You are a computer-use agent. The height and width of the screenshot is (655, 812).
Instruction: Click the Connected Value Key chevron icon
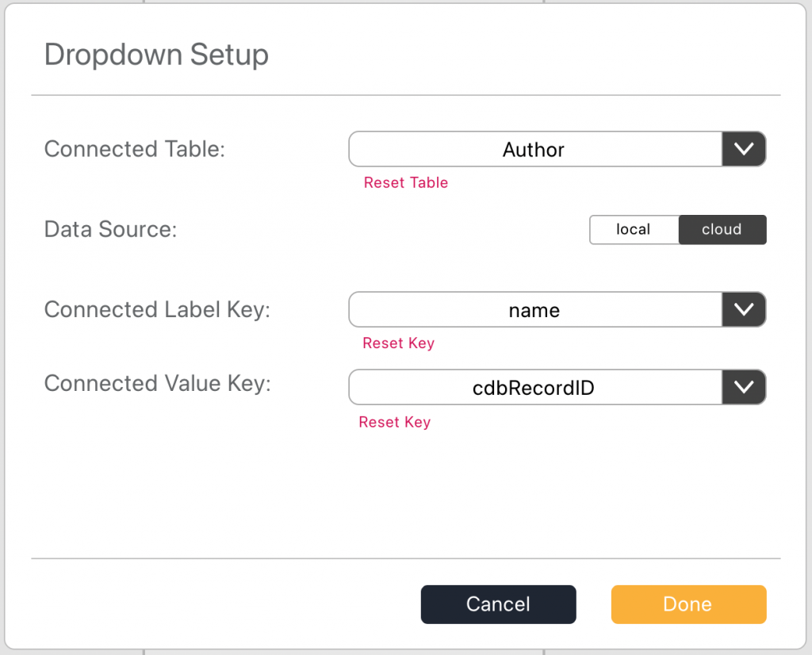pos(744,387)
